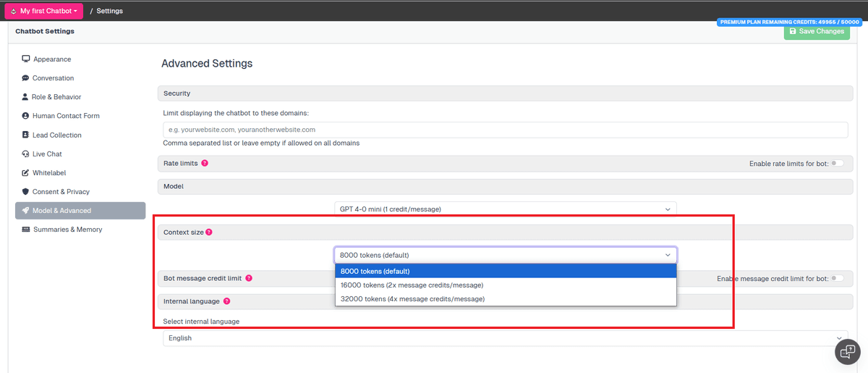The width and height of the screenshot is (868, 373).
Task: Click the Role & Behavior person icon
Action: point(25,97)
